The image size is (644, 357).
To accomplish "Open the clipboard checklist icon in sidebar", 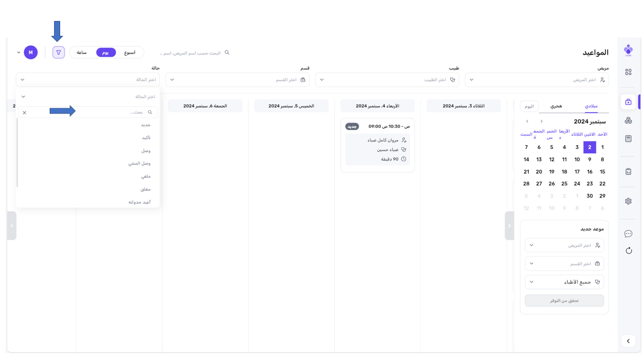I will tap(628, 172).
